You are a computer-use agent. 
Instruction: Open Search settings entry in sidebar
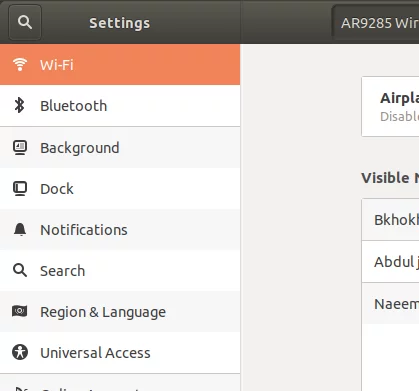pyautogui.click(x=120, y=271)
